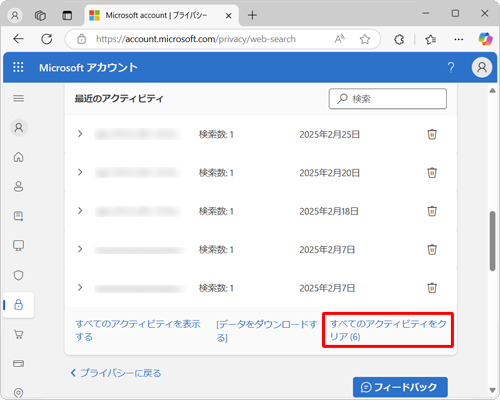Open the Your info icon in sidebar

point(18,186)
